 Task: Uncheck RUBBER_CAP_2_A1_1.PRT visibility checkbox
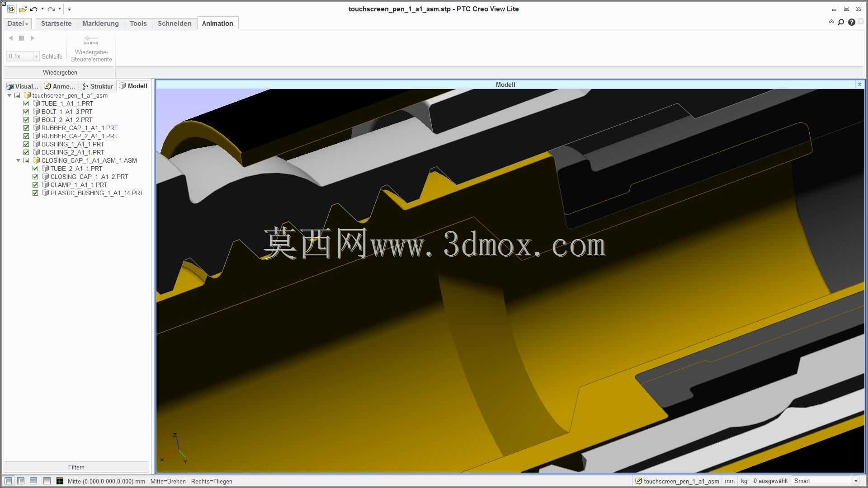click(x=26, y=136)
